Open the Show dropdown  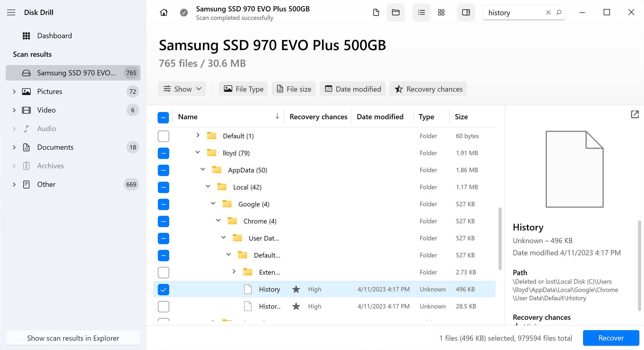[182, 89]
